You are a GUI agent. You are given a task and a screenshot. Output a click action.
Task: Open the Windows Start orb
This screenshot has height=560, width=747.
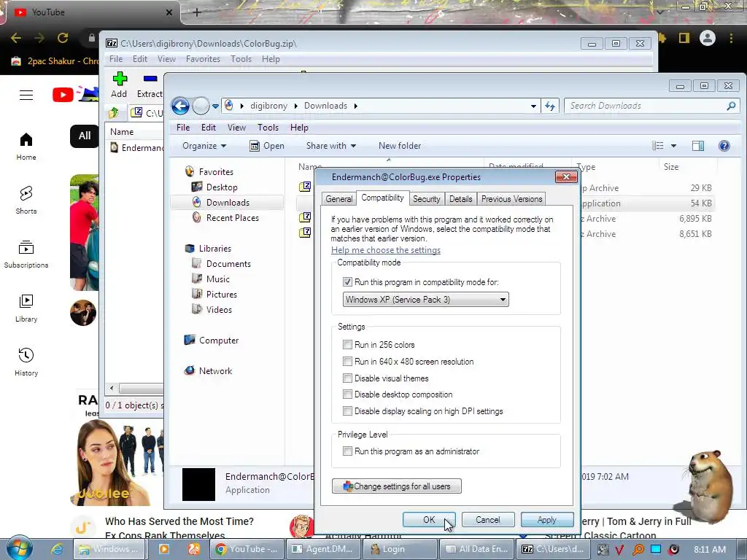(20, 548)
